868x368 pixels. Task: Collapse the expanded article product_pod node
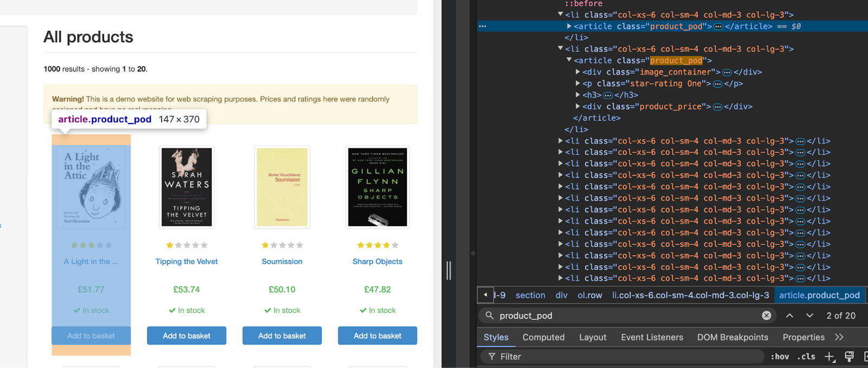569,61
